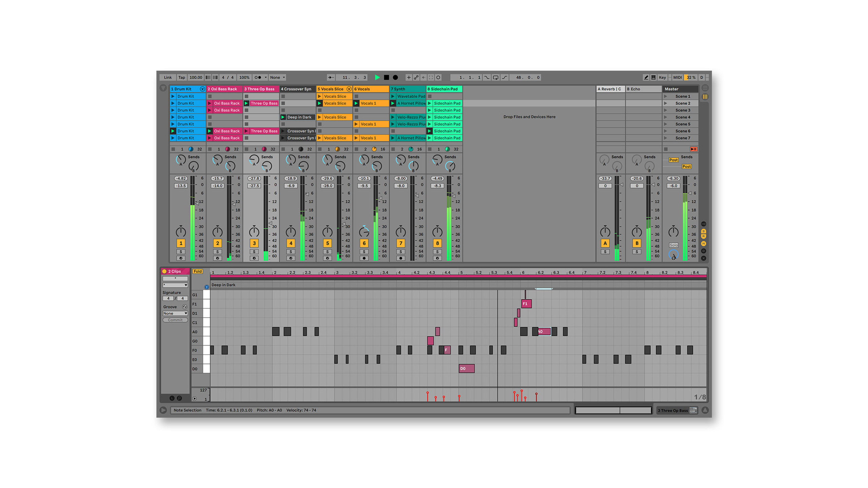The image size is (868, 488).
Task: Open the metronome settings dropdown arrow
Action: click(x=265, y=77)
